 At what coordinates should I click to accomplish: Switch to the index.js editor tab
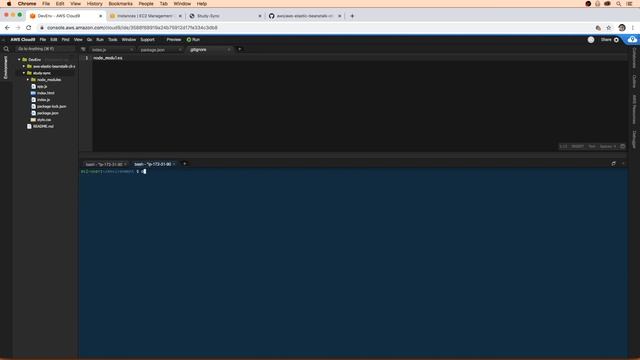pyautogui.click(x=111, y=50)
